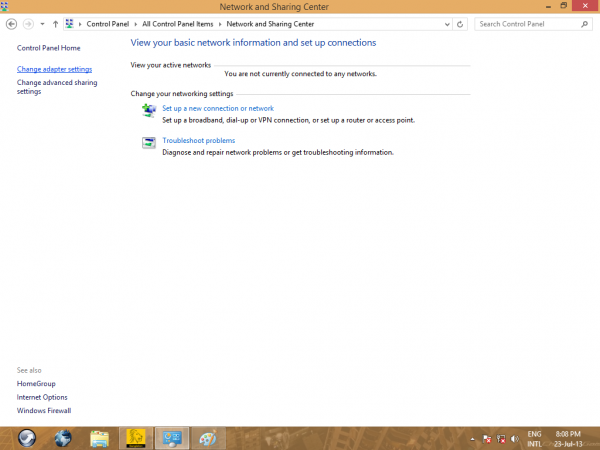The height and width of the screenshot is (450, 600).
Task: Click the network status tray icon
Action: coord(501,439)
